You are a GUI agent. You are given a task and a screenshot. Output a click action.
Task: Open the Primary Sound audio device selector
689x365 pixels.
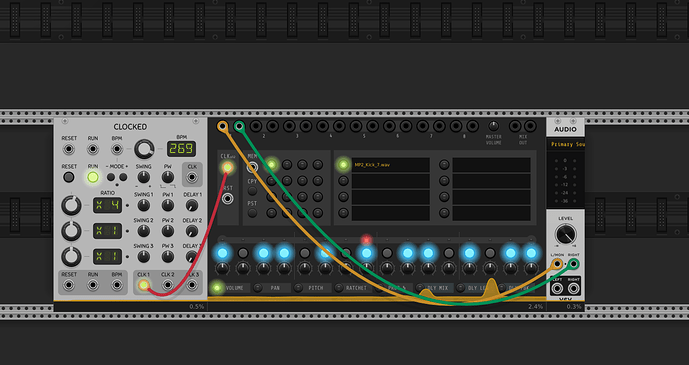[x=566, y=144]
